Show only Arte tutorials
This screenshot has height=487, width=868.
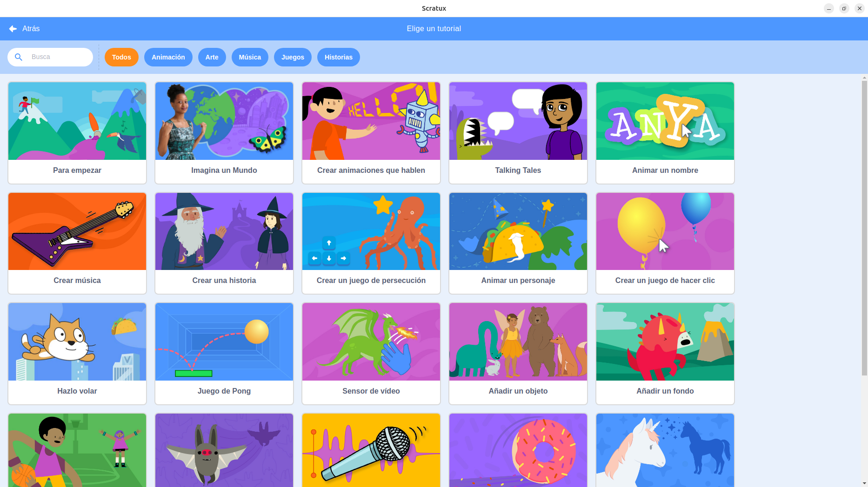point(212,57)
